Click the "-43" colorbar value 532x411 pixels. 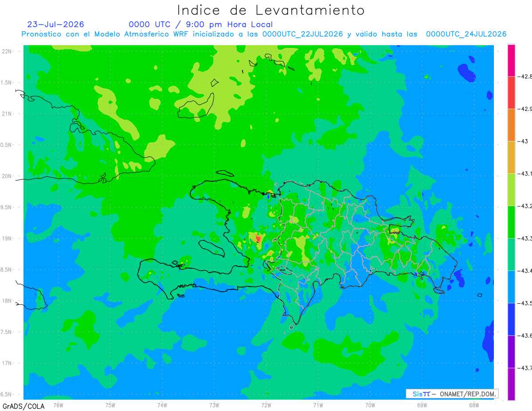click(522, 141)
